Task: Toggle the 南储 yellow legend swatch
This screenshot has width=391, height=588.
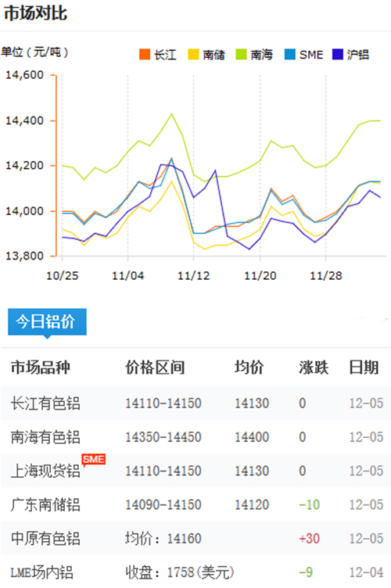Action: [x=193, y=55]
